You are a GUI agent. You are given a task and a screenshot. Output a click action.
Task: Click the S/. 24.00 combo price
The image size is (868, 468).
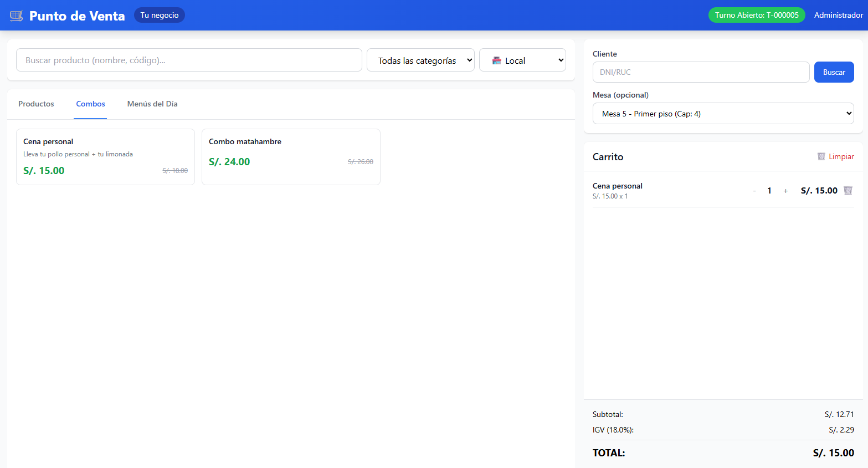[x=229, y=162]
